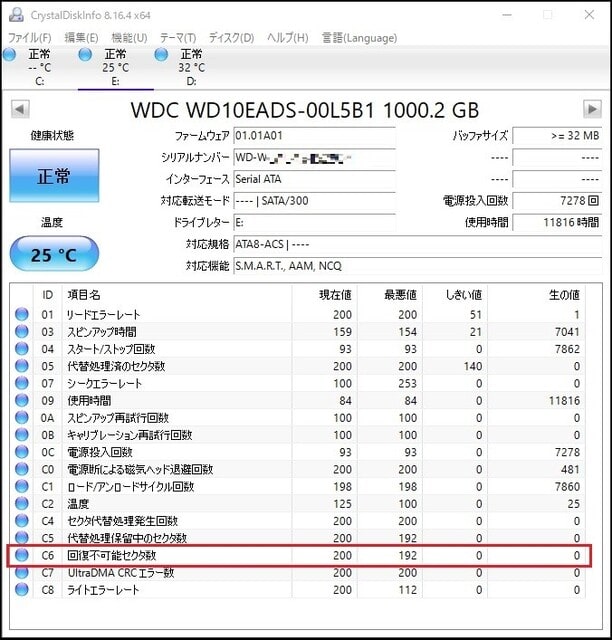Select the 回復不可能セクタ数 row name
The width and height of the screenshot is (612, 640).
111,555
